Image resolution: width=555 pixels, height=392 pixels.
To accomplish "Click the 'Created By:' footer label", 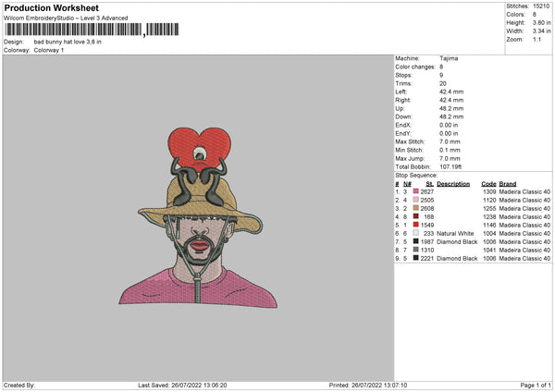I will point(19,386).
